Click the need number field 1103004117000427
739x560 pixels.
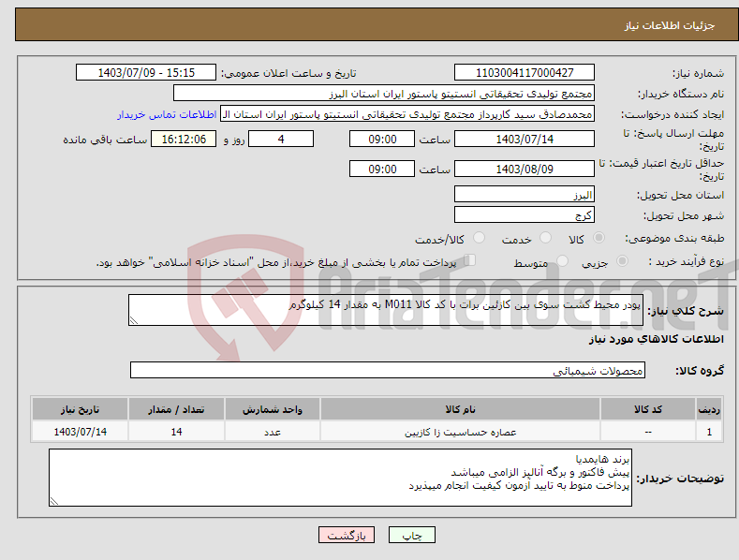[x=525, y=73]
